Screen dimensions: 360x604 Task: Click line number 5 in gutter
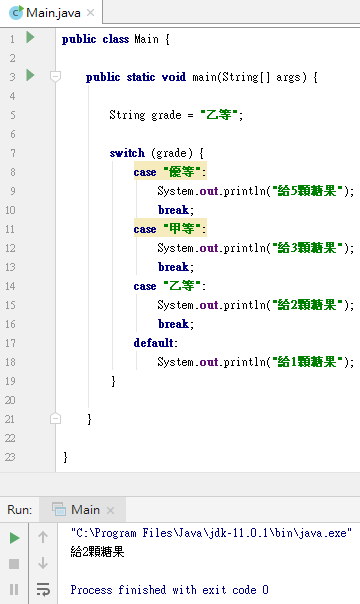click(13, 115)
